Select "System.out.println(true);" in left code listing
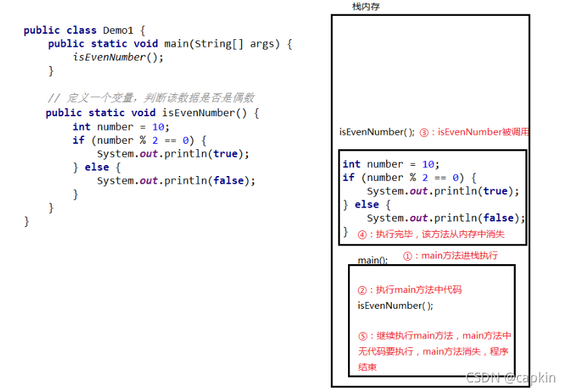 tap(173, 154)
